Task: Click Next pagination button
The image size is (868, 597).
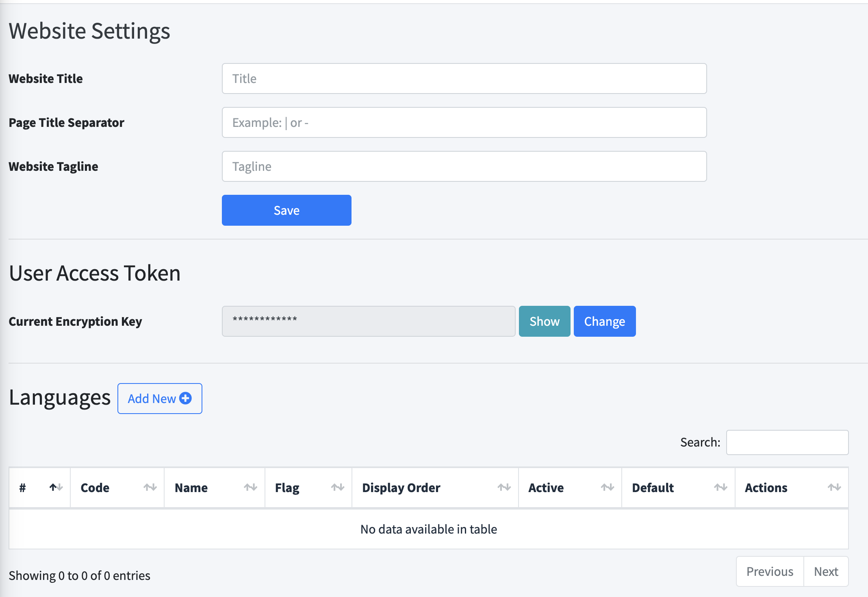Action: (x=827, y=571)
